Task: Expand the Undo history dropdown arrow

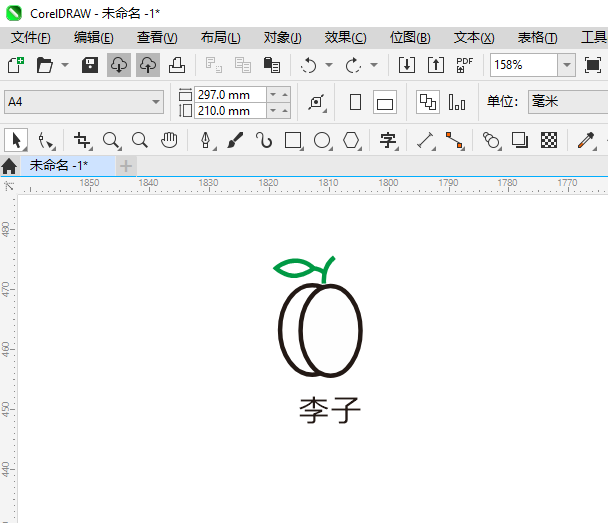Action: pos(329,65)
